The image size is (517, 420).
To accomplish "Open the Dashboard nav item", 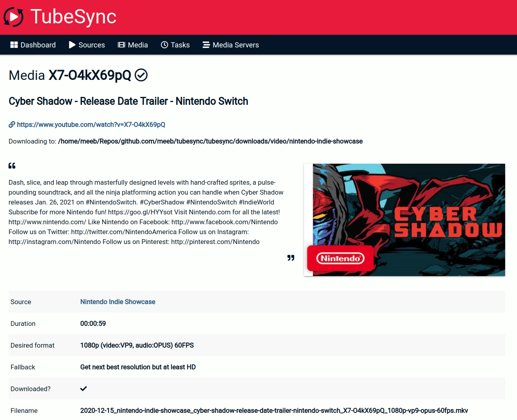I will (33, 45).
